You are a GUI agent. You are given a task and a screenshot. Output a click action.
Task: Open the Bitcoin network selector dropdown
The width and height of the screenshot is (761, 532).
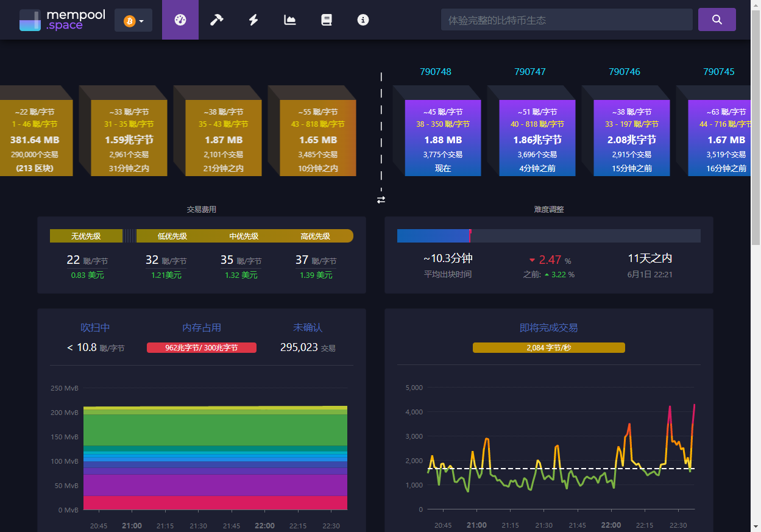(x=130, y=20)
